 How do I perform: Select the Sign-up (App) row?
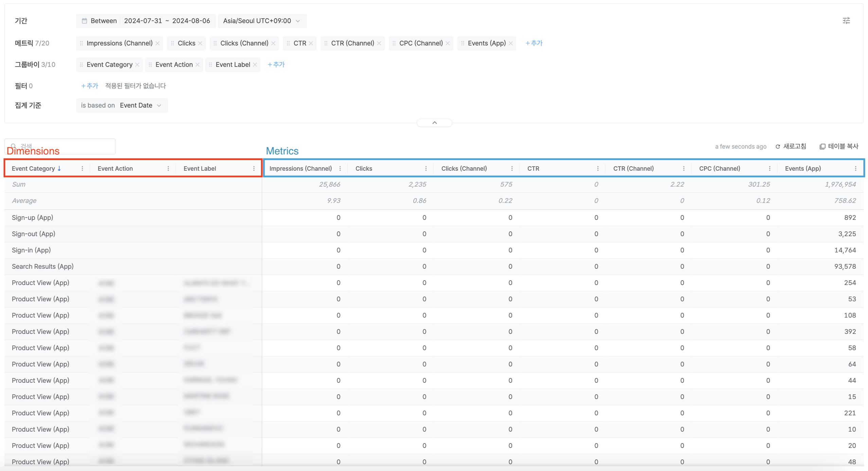click(x=434, y=218)
